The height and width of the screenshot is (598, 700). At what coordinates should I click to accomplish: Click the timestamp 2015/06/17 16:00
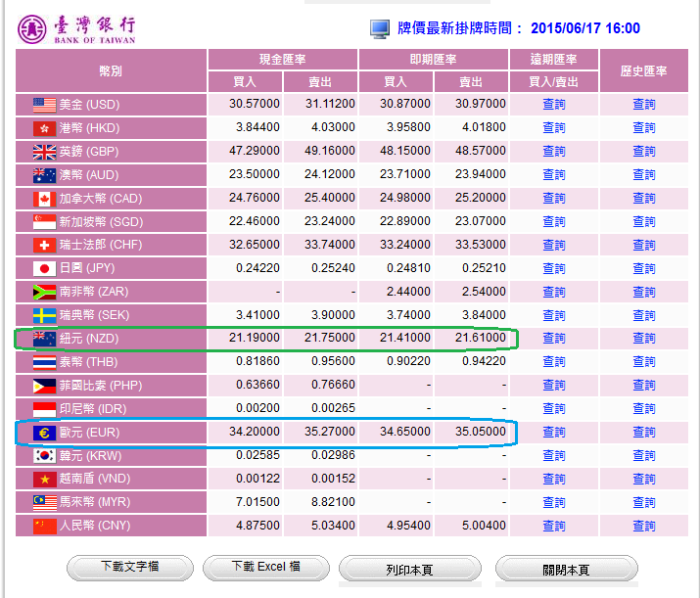coord(585,28)
